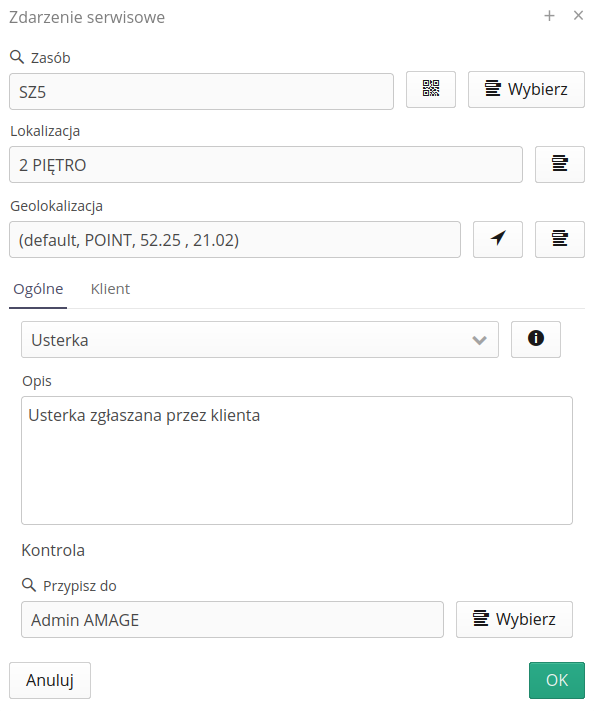
Task: Switch to the Klient tab
Action: coord(110,289)
